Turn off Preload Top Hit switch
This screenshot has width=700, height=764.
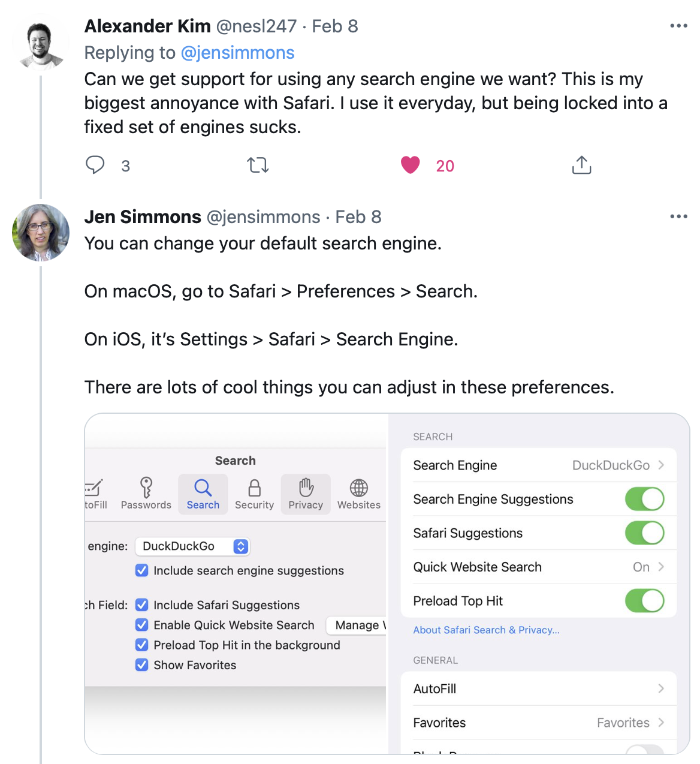coord(645,601)
